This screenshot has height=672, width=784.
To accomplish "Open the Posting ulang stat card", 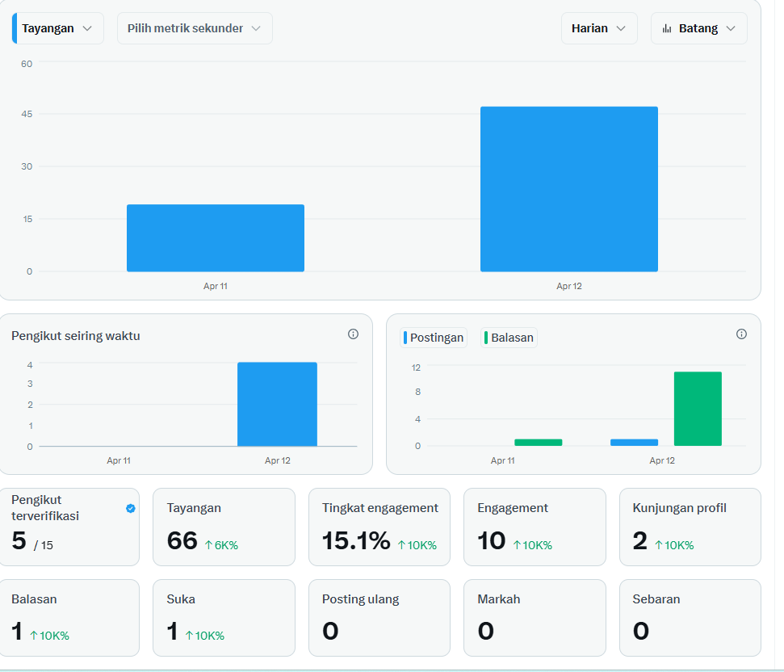I will (x=379, y=618).
